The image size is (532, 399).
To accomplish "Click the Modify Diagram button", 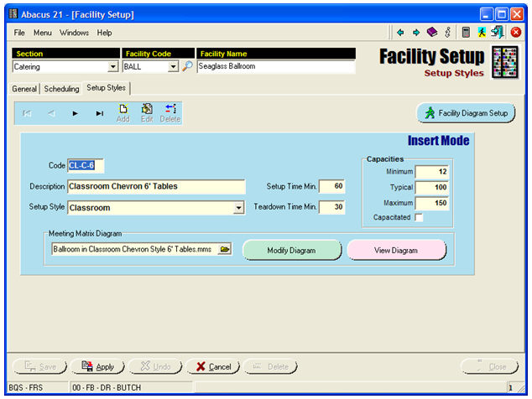I will [x=291, y=251].
